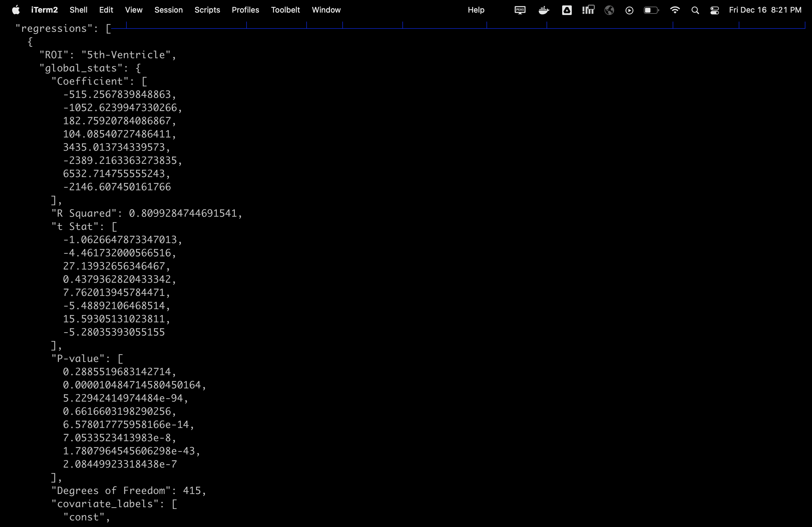
Task: Click the PEAS monitor status icon
Action: tap(520, 10)
